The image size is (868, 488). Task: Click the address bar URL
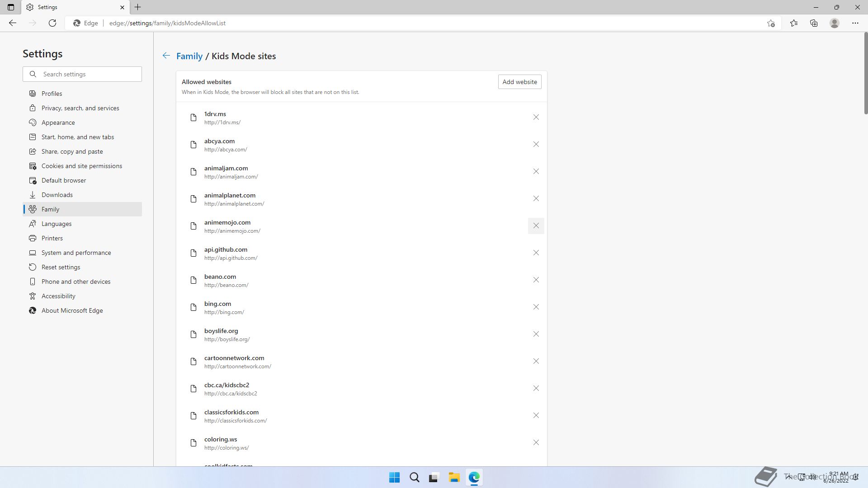(167, 23)
